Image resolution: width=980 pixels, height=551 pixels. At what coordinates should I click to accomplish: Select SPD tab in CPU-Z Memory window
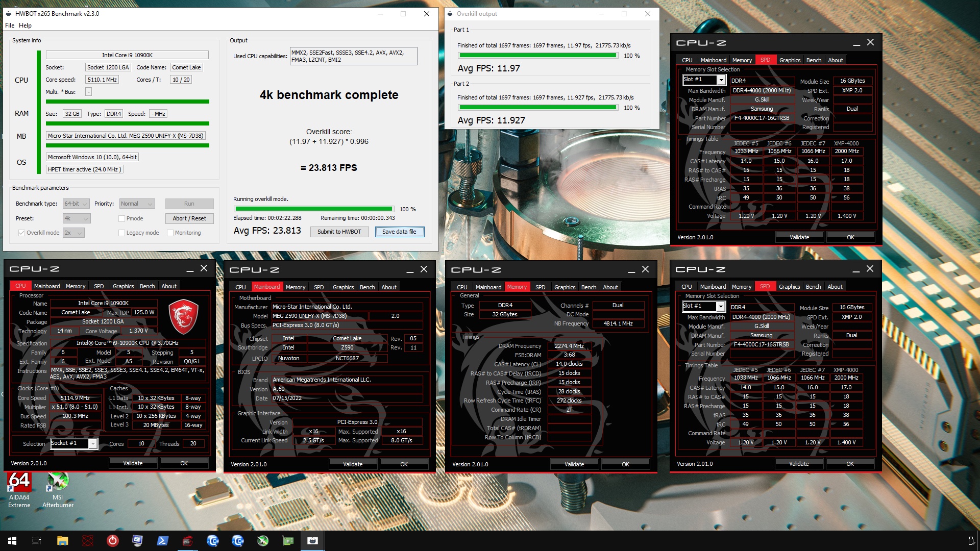tap(540, 287)
